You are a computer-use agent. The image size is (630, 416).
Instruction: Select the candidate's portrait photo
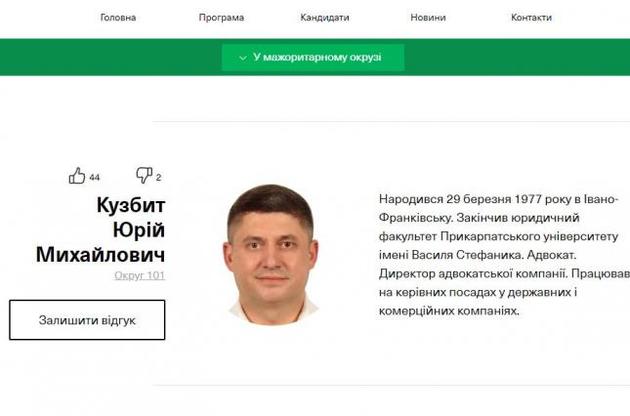pos(272,254)
